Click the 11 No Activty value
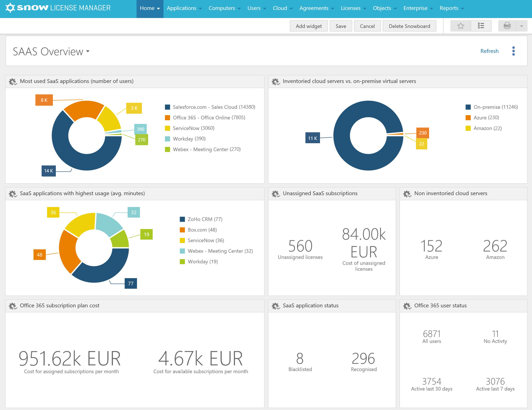 pyautogui.click(x=495, y=334)
